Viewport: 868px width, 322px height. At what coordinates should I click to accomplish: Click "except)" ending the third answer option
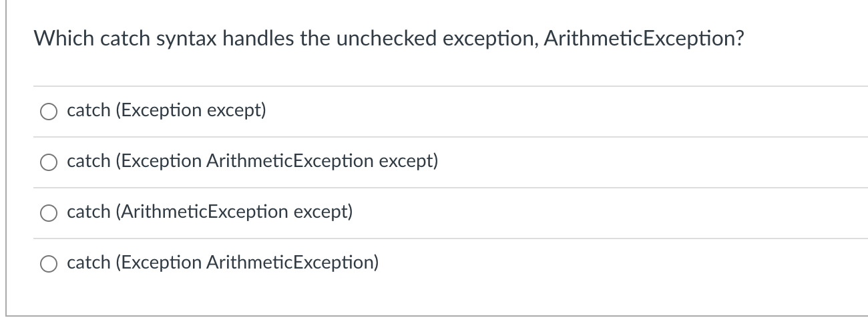click(323, 212)
